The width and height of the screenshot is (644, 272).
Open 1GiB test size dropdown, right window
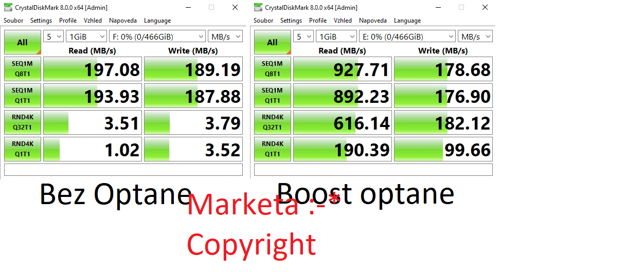pos(336,37)
